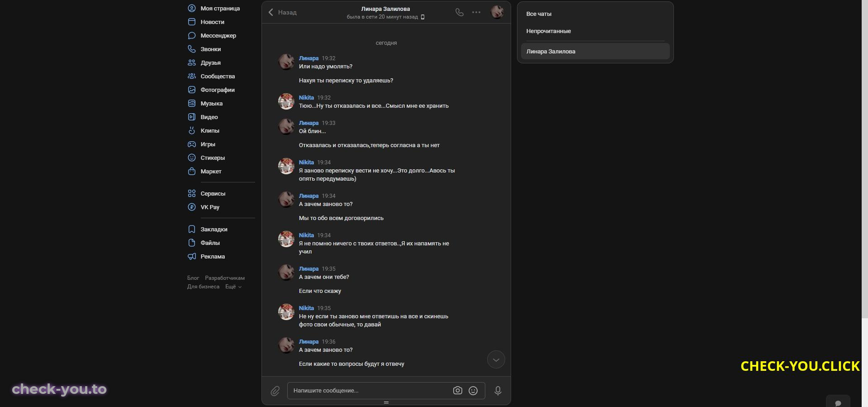Open emoji picker smiley icon

click(473, 391)
